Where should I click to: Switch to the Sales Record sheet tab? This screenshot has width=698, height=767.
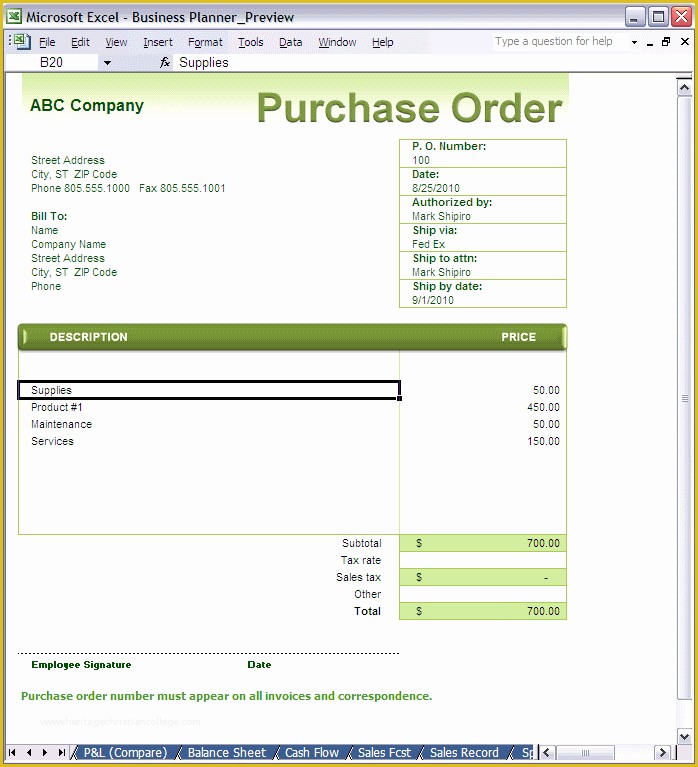click(464, 752)
